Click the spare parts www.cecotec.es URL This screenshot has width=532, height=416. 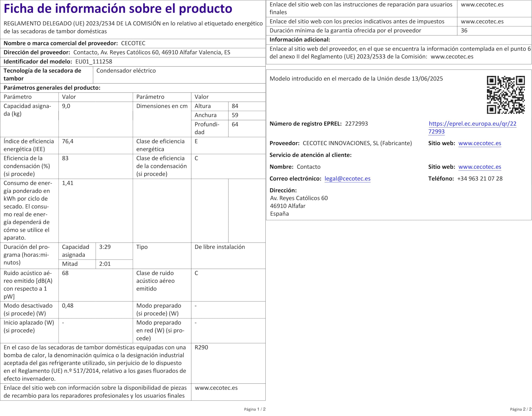tap(216, 388)
